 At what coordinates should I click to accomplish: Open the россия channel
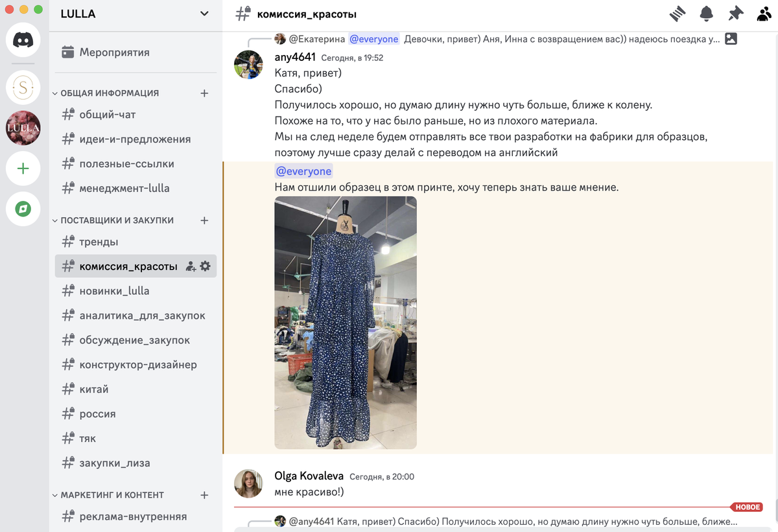click(x=136, y=414)
